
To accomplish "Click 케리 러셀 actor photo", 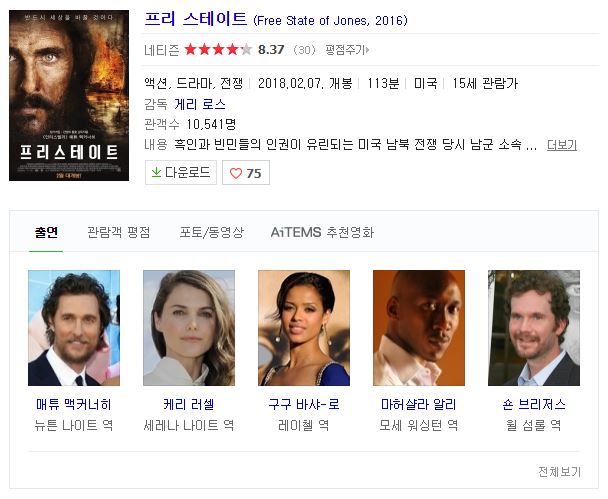I will click(x=189, y=328).
